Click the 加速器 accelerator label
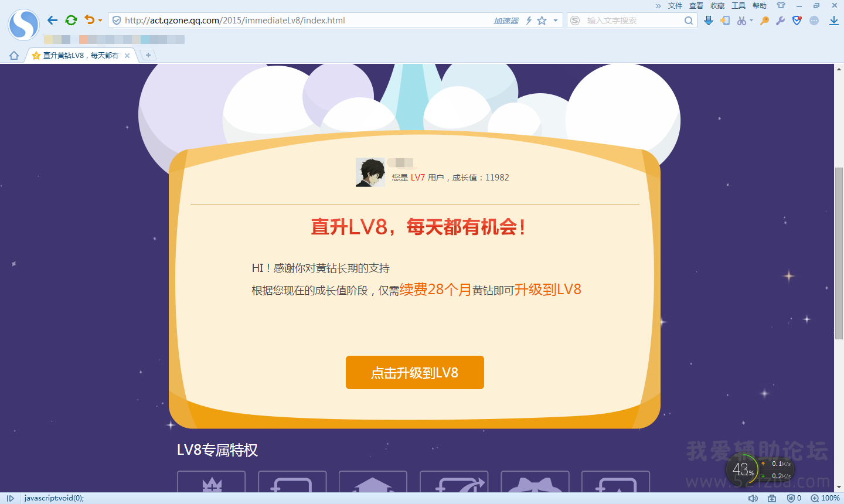844x504 pixels. coord(506,21)
